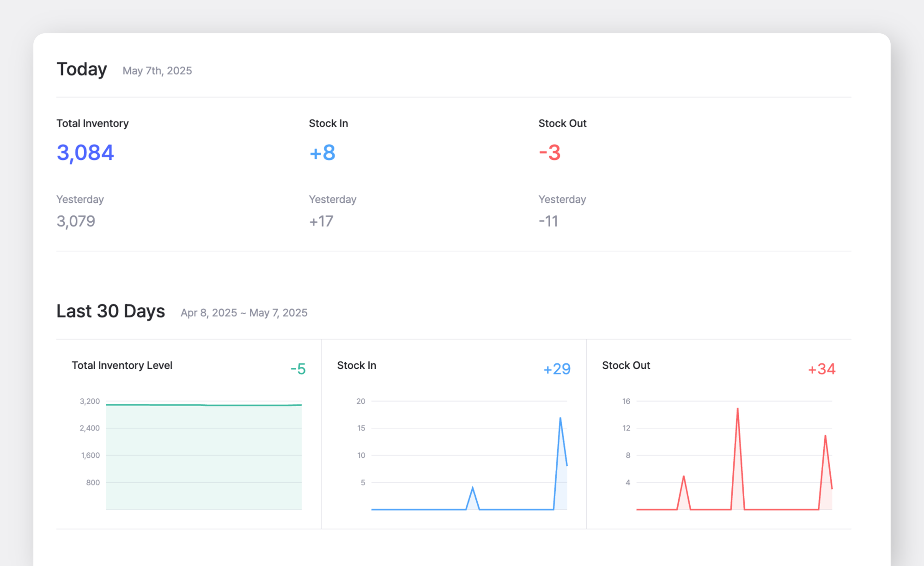Click the first small red Stock Out spike
This screenshot has height=566, width=924.
coord(683,478)
